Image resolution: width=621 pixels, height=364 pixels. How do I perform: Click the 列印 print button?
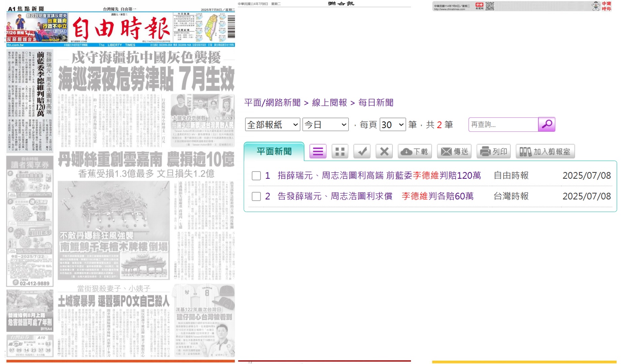[494, 151]
